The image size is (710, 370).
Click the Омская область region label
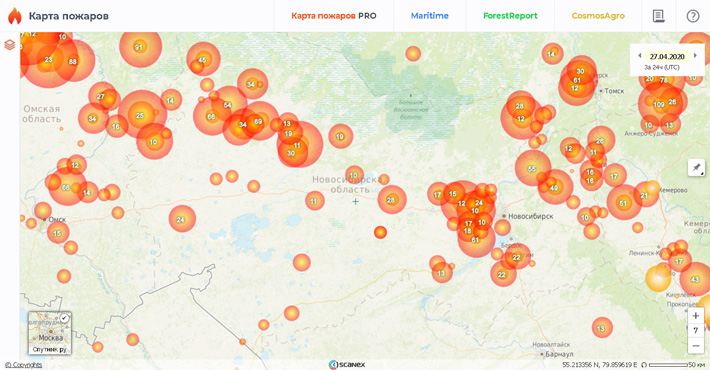[x=42, y=114]
